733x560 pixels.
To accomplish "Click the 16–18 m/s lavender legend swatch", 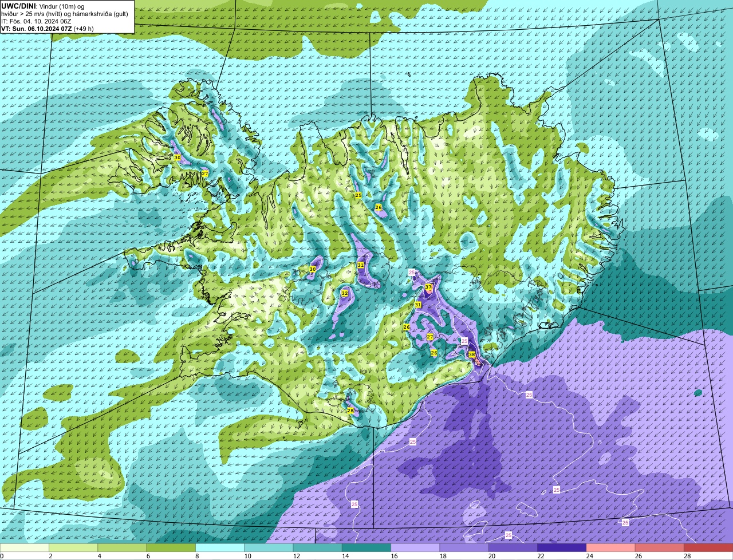I will pyautogui.click(x=415, y=548).
